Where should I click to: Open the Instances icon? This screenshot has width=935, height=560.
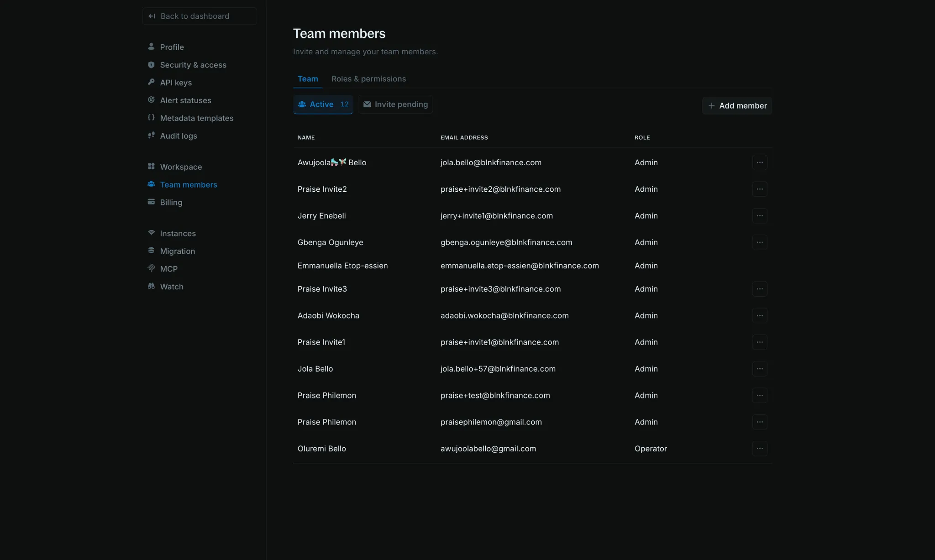point(151,233)
